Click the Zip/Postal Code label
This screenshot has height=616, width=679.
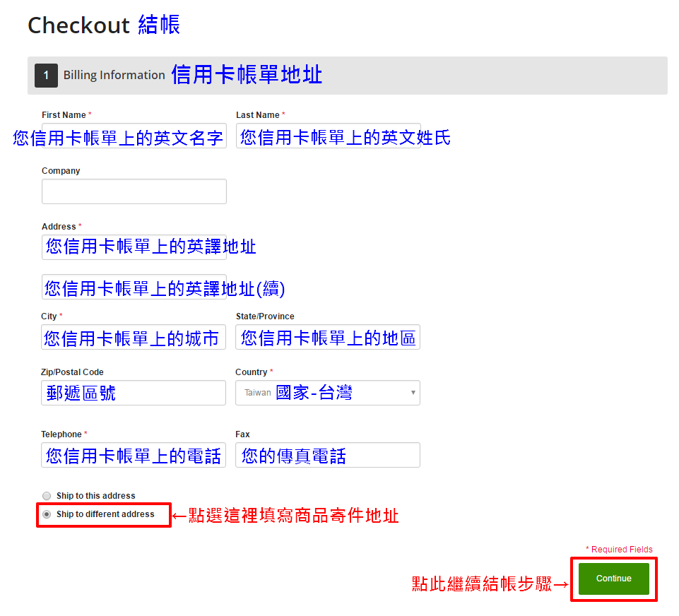[72, 372]
